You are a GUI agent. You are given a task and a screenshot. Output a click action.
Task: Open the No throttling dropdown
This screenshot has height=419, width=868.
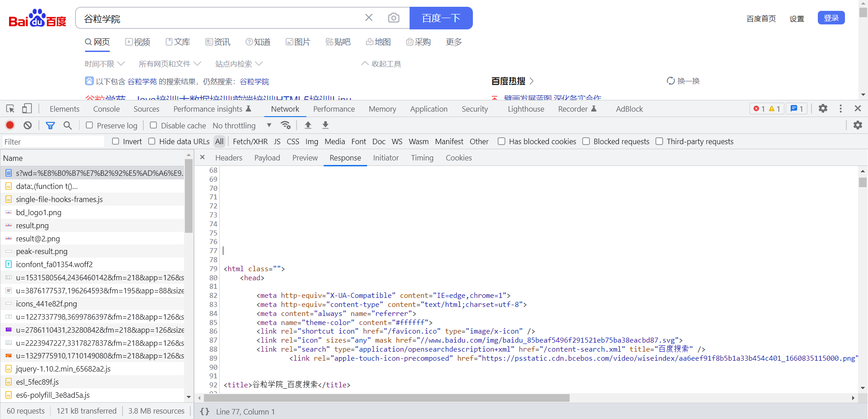click(x=242, y=125)
